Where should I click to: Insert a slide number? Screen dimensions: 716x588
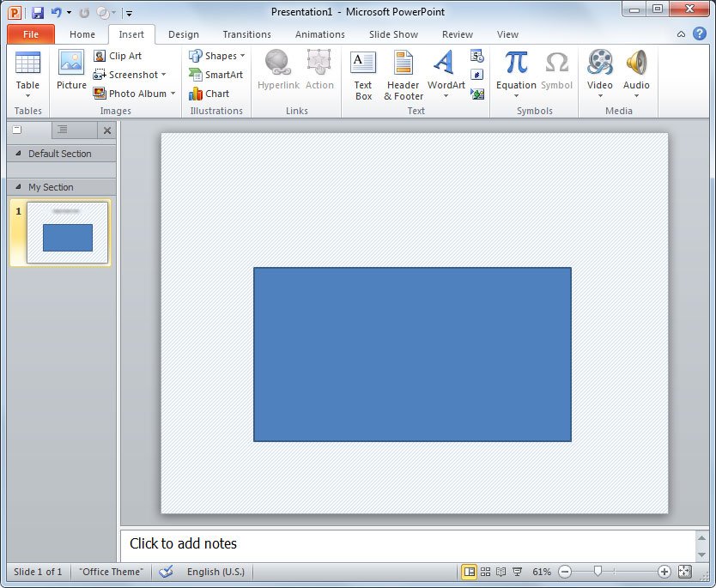pos(477,74)
